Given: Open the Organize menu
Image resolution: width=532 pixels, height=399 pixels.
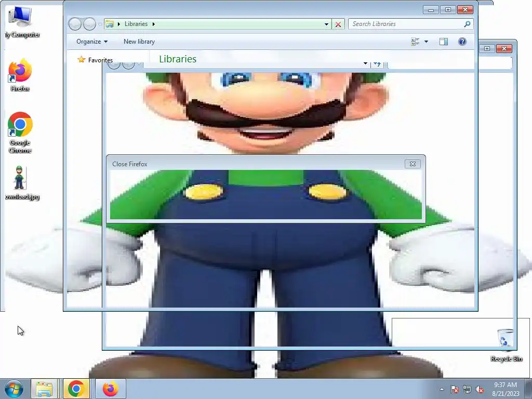Looking at the screenshot, I should click(x=92, y=42).
